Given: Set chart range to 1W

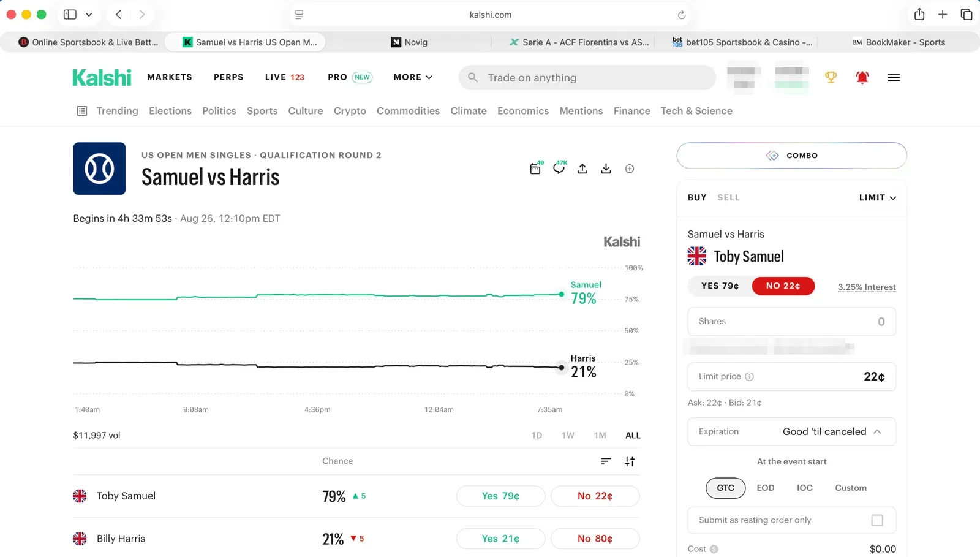Looking at the screenshot, I should click(568, 436).
